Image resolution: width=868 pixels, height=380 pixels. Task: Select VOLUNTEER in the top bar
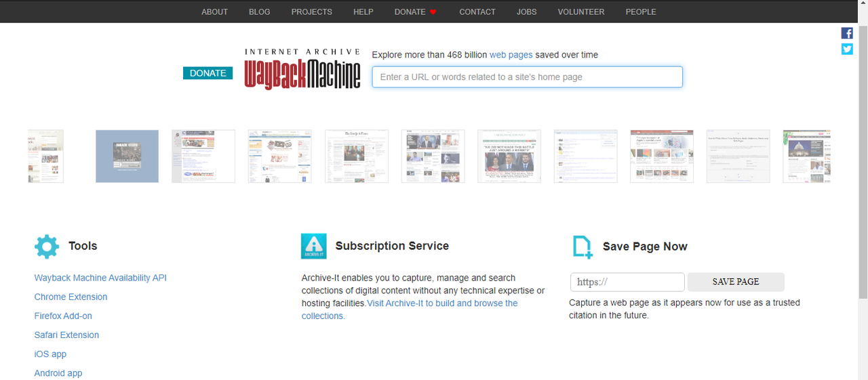pyautogui.click(x=580, y=12)
